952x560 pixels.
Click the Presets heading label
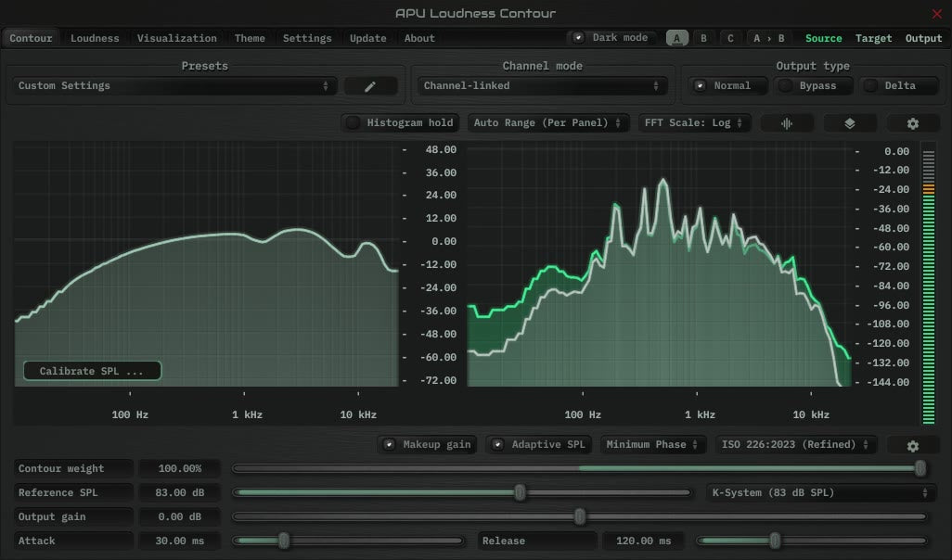205,66
